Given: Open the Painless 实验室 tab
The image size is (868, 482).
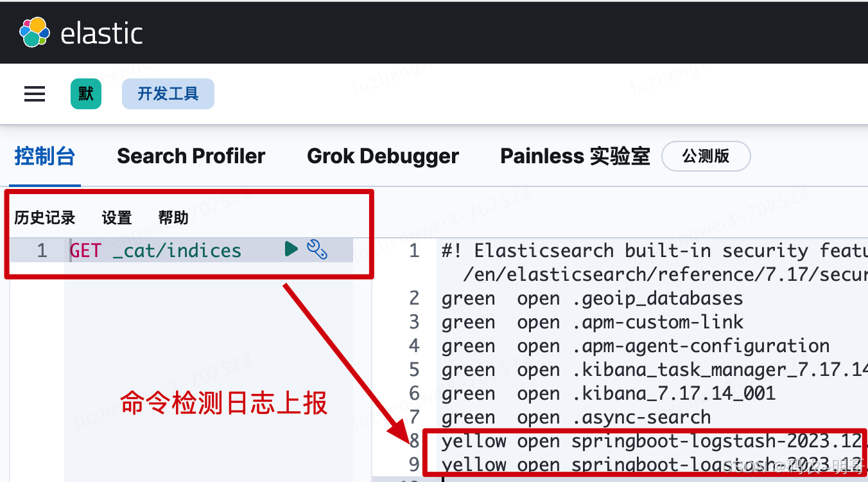Looking at the screenshot, I should click(575, 156).
